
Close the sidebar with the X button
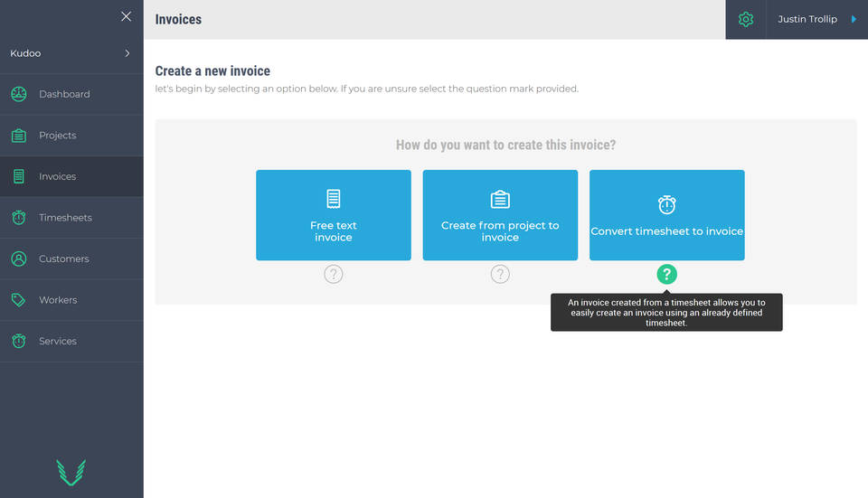coord(126,16)
